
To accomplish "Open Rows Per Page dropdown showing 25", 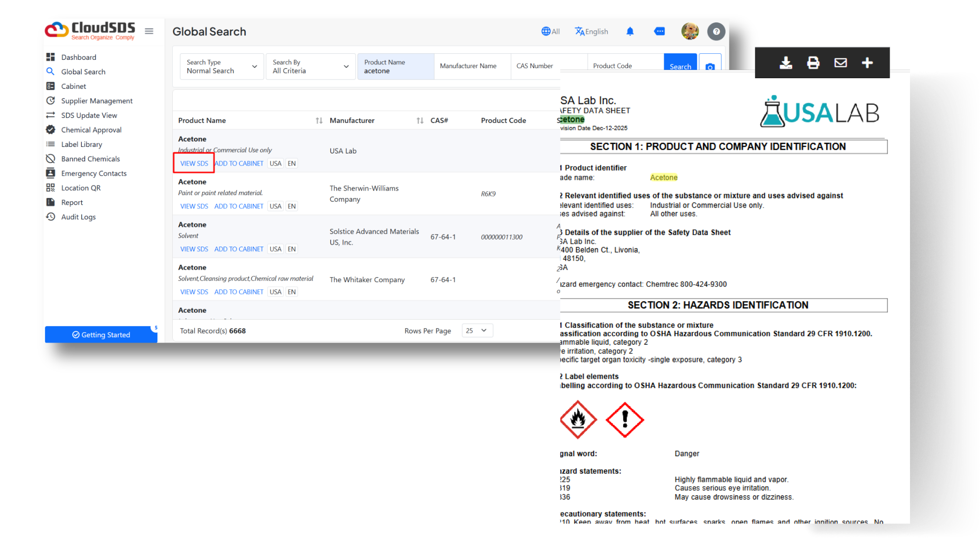I will pos(477,331).
